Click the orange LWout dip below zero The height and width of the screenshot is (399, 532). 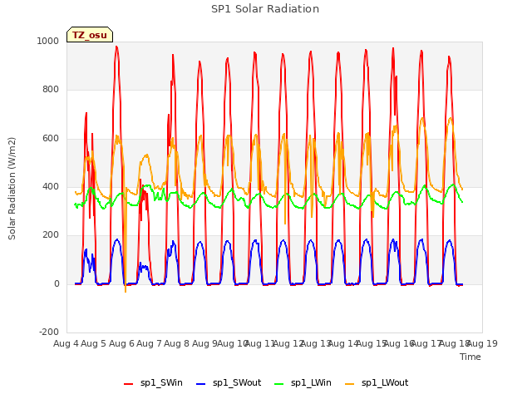[126, 291]
